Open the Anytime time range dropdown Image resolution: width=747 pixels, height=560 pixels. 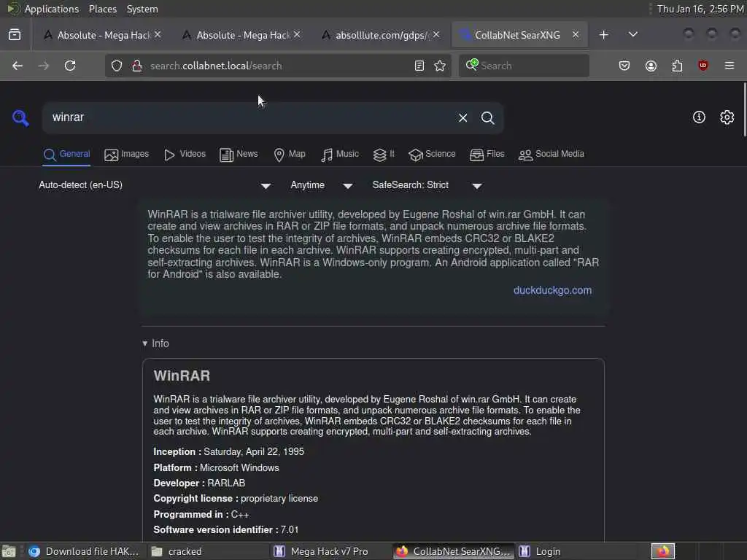[x=322, y=185]
